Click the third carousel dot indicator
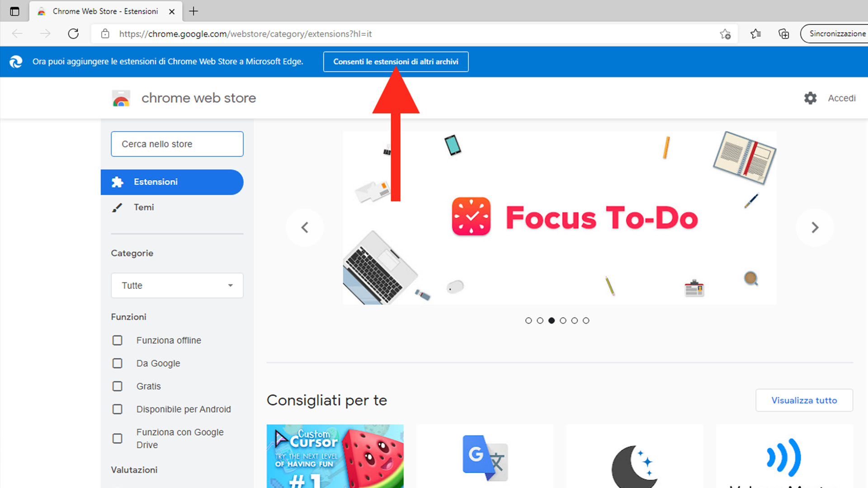This screenshot has width=868, height=488. (x=552, y=320)
